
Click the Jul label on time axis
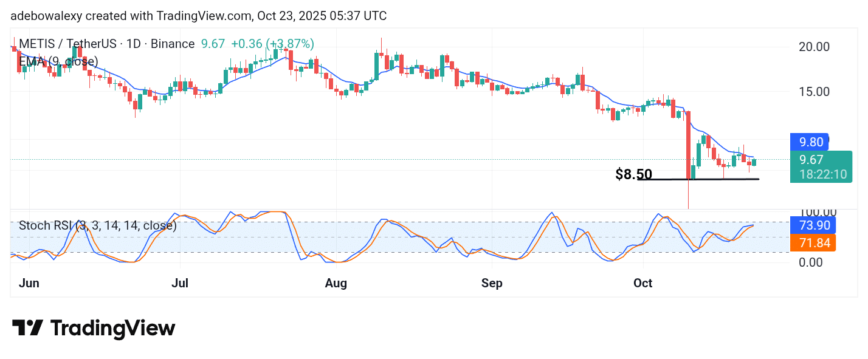180,283
